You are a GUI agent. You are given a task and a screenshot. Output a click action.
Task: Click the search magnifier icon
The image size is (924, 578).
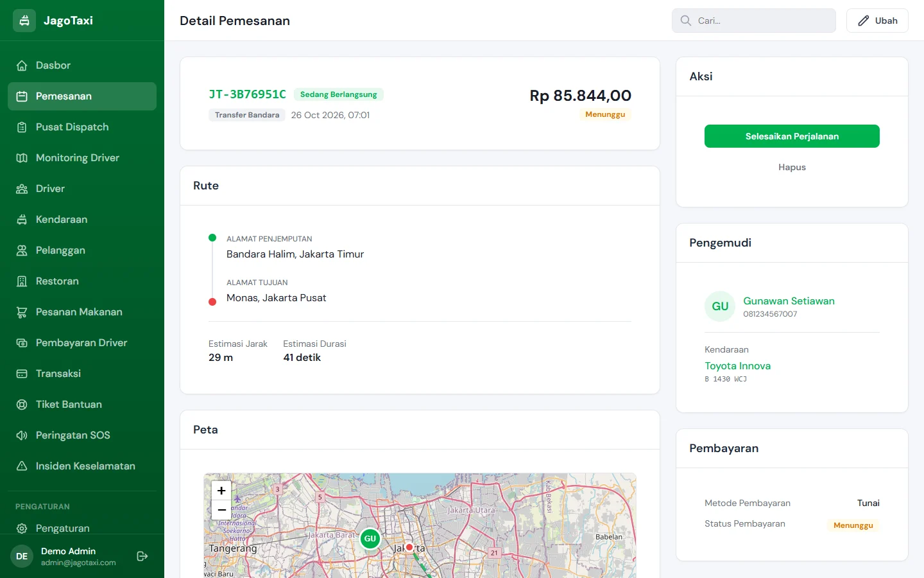[686, 21]
